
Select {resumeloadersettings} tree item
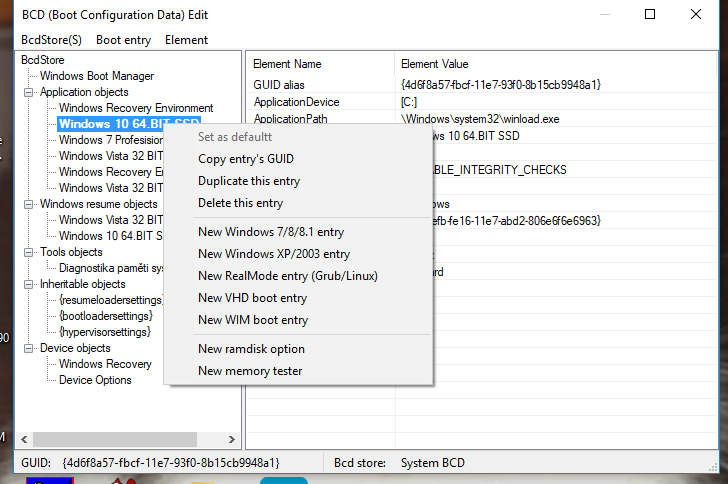(x=110, y=300)
